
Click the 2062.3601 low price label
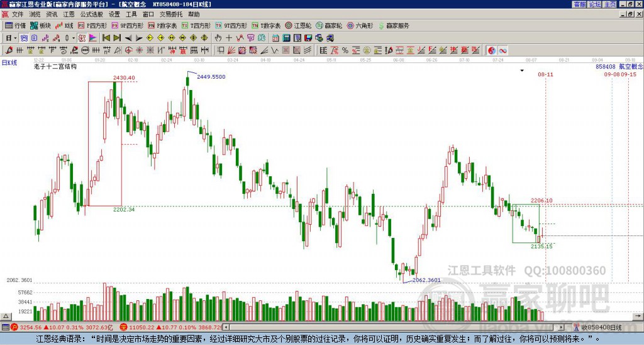click(x=426, y=280)
